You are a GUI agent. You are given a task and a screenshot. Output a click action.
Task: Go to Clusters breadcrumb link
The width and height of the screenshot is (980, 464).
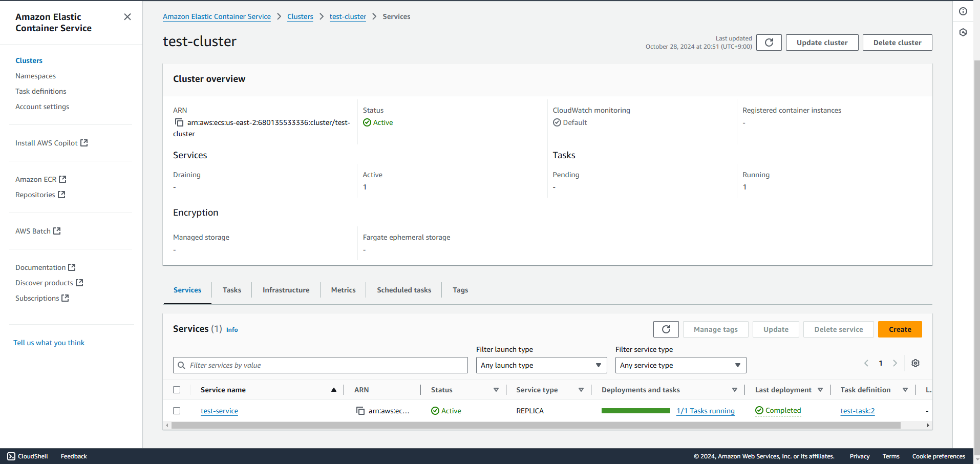[300, 16]
